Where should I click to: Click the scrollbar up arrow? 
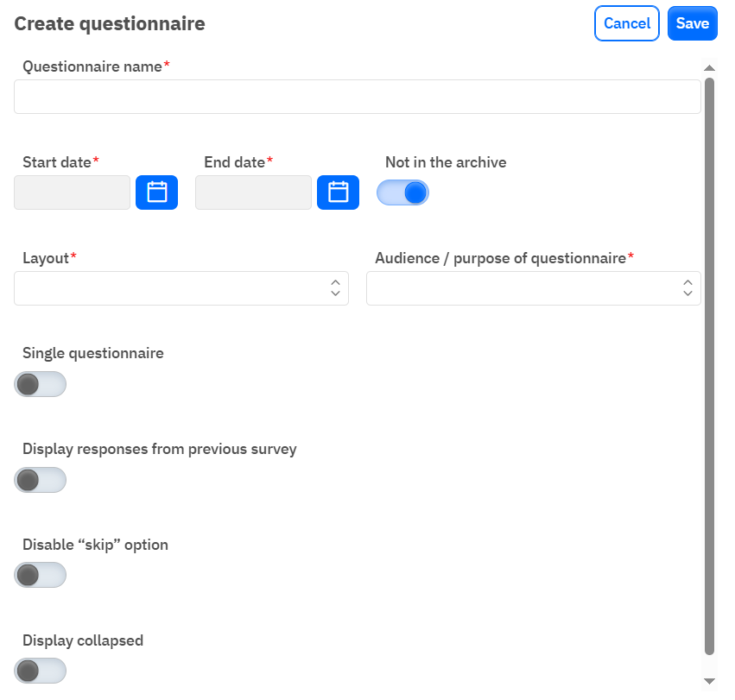[x=710, y=67]
